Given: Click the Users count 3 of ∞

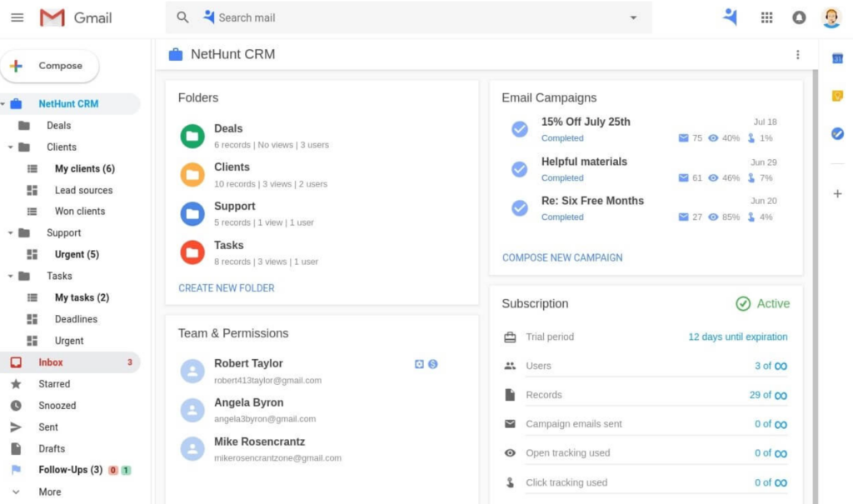Looking at the screenshot, I should pyautogui.click(x=771, y=366).
